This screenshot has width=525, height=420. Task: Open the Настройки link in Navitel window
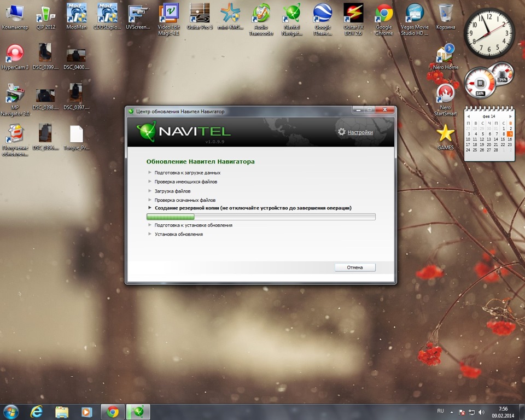360,132
